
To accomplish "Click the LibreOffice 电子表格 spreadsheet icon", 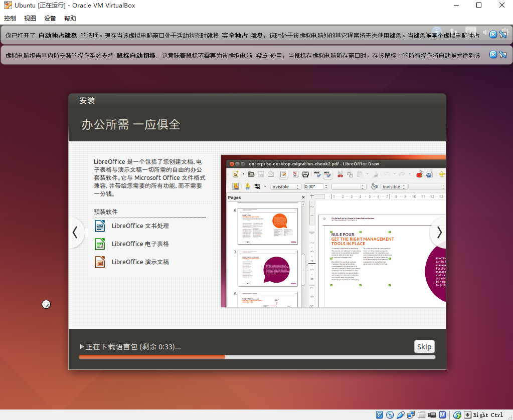I will (100, 244).
